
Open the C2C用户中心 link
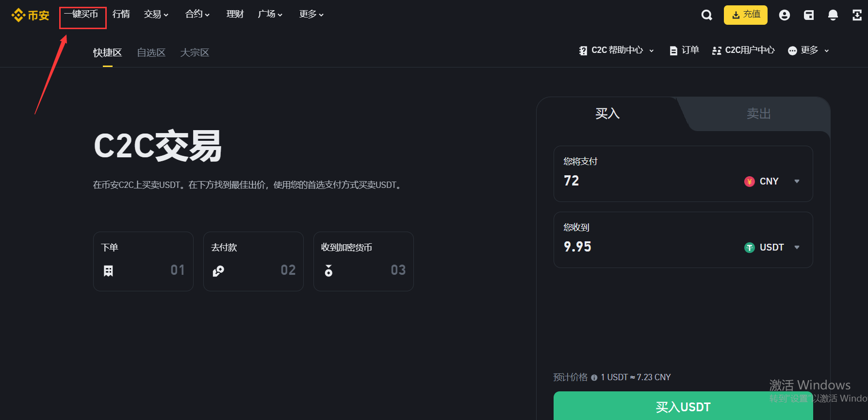coord(743,50)
